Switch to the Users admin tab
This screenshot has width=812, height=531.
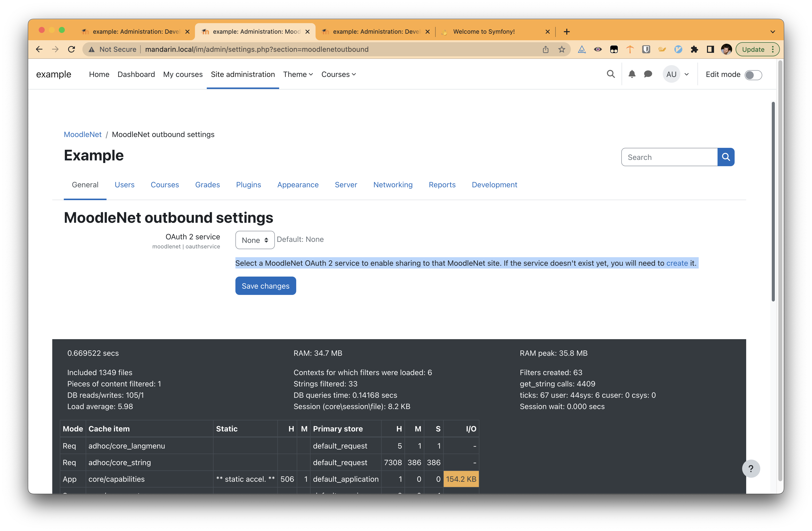pyautogui.click(x=125, y=185)
